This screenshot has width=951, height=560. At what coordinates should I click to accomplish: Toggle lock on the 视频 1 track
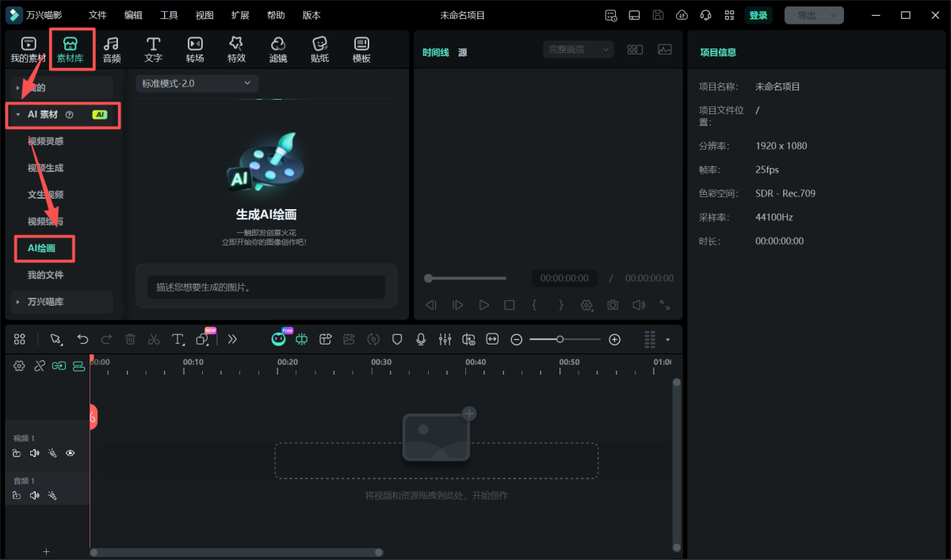tap(17, 453)
